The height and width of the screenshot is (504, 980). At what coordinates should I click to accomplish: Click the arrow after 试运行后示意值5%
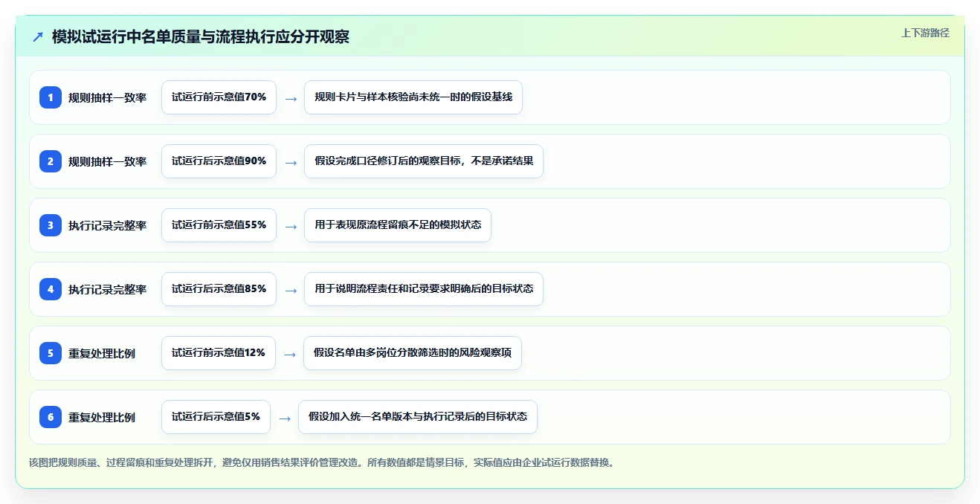(x=285, y=418)
